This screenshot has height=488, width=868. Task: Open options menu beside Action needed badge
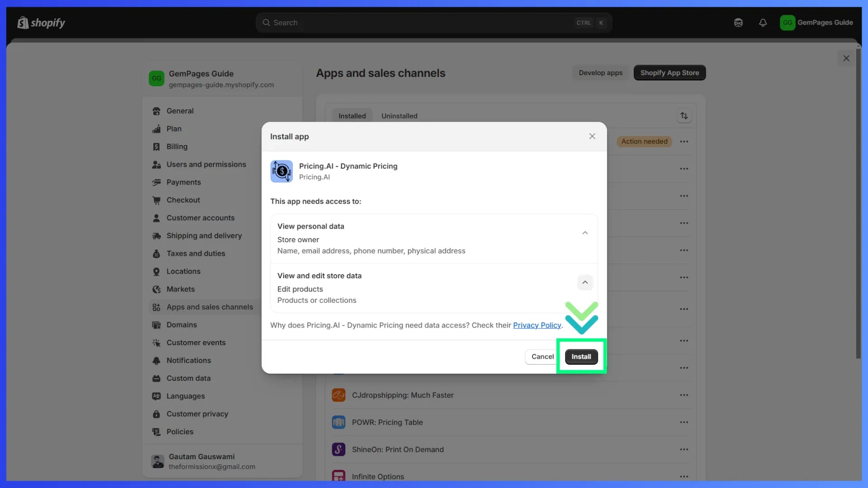pyautogui.click(x=684, y=142)
